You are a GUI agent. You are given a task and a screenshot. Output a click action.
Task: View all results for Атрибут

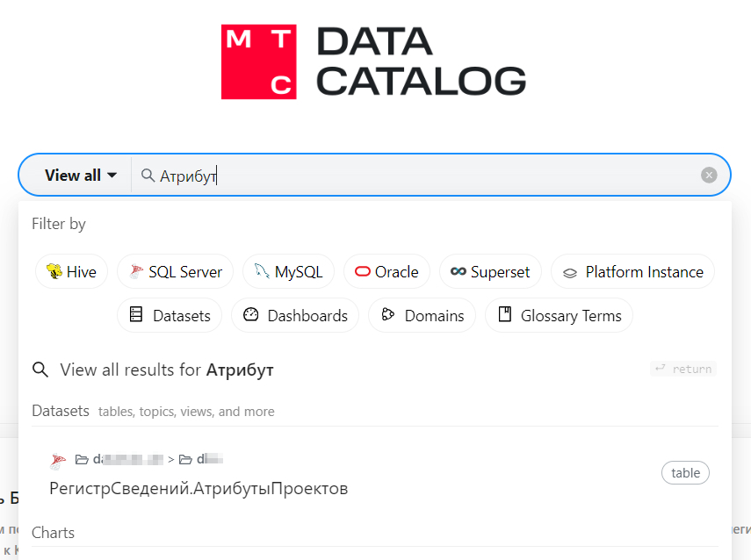[x=167, y=370]
